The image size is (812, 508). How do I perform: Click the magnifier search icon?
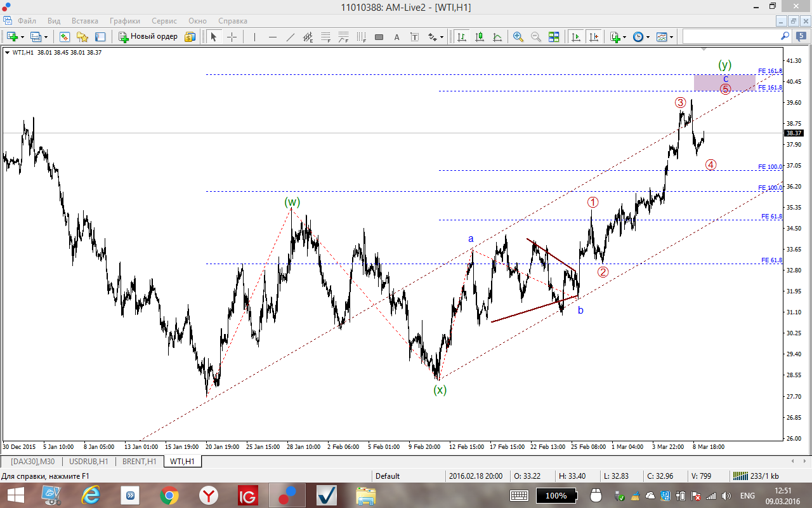[x=784, y=36]
